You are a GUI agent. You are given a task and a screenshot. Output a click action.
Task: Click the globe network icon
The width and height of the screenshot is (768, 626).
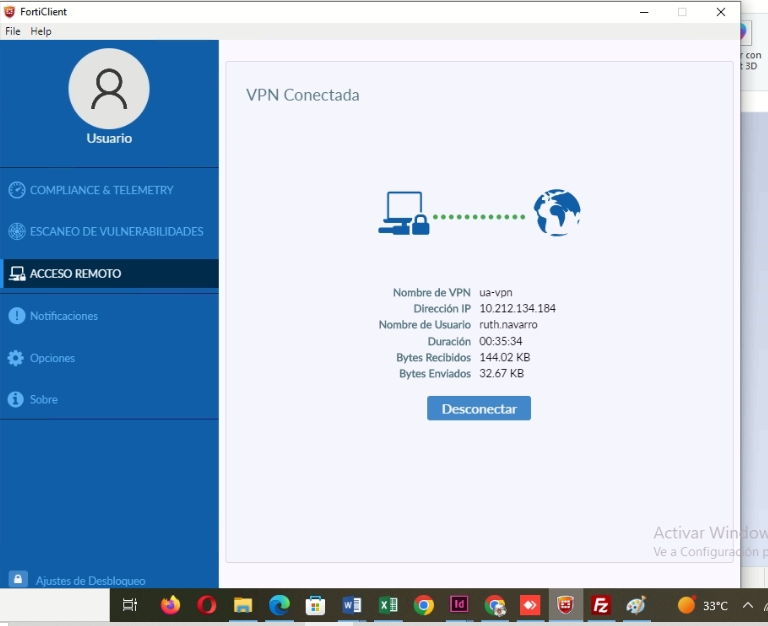[x=557, y=213]
